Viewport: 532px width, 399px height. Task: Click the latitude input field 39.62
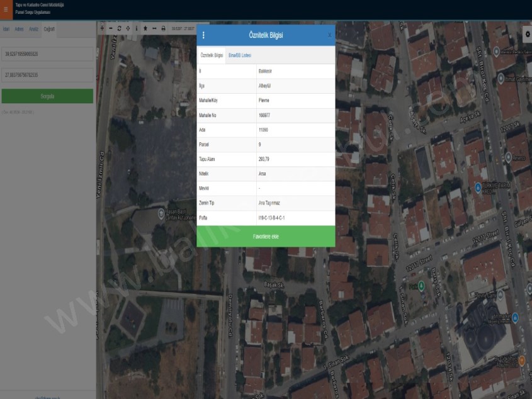[47, 54]
